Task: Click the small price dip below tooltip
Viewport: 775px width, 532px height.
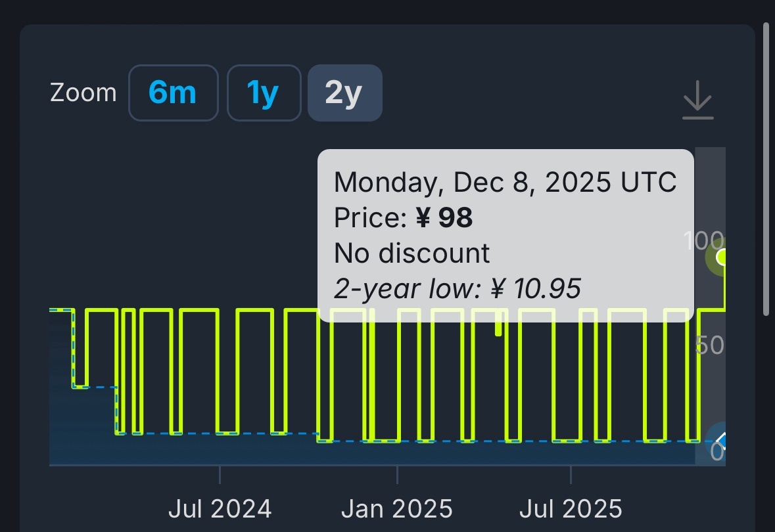Action: 499,326
